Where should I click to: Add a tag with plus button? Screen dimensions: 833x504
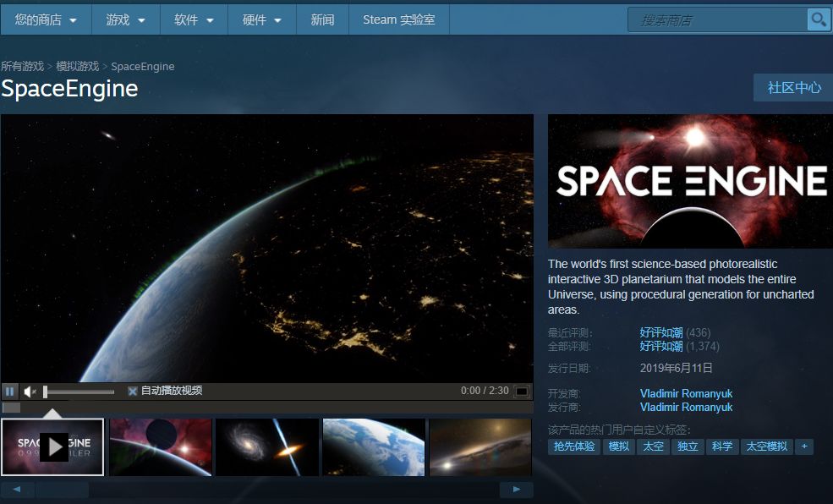point(804,446)
